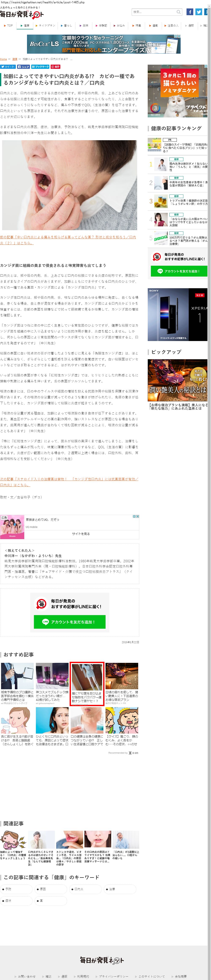
Task: Save the article with the Pinterest 保存 button
Action: pyautogui.click(x=55, y=67)
